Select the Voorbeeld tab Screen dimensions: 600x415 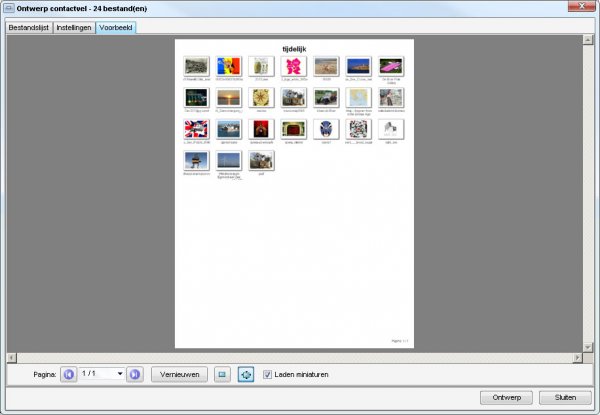click(x=116, y=27)
